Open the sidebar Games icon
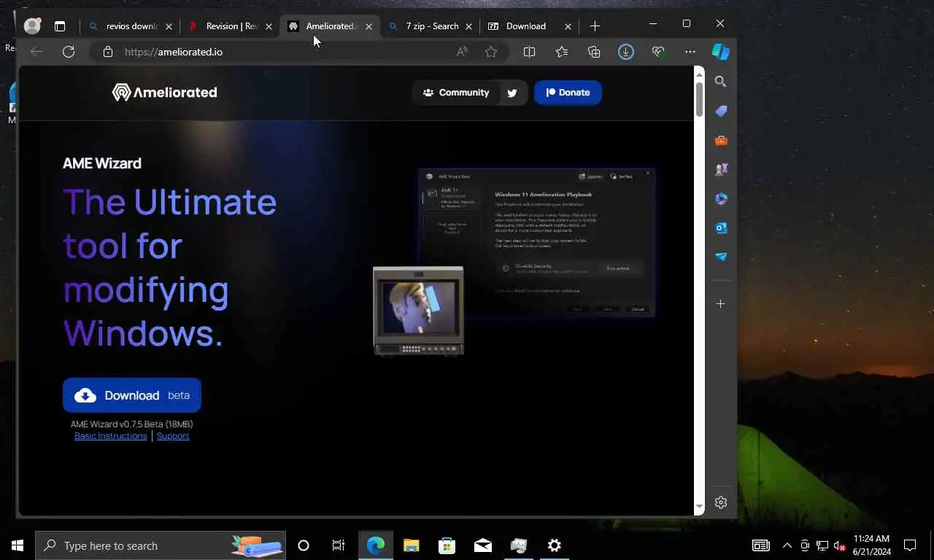The image size is (934, 560). [x=721, y=169]
